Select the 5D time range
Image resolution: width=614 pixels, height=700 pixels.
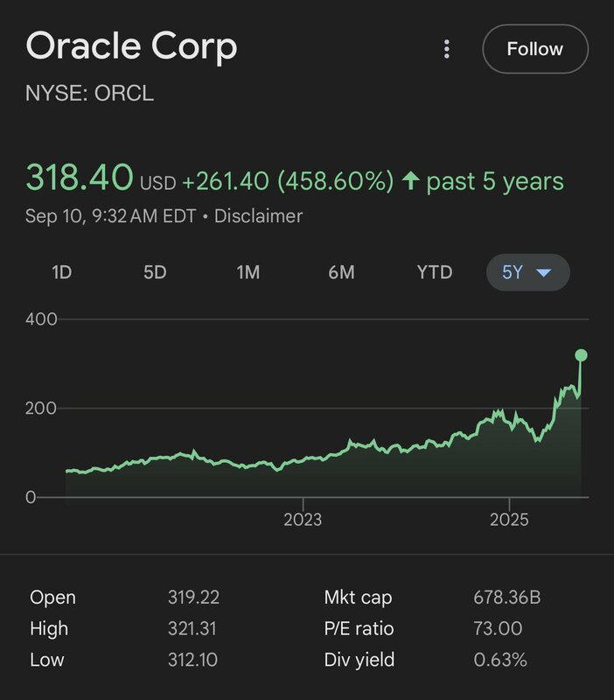tap(155, 272)
